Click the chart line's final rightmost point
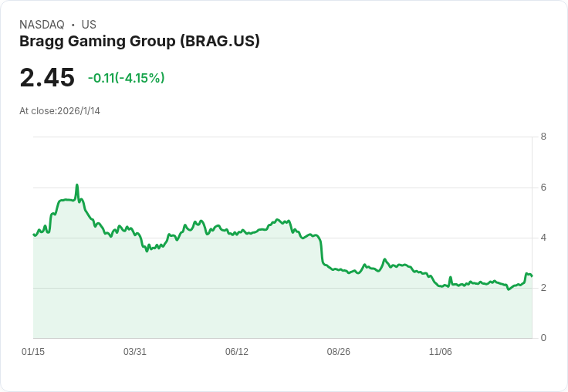Image resolution: width=568 pixels, height=392 pixels. 532,276
